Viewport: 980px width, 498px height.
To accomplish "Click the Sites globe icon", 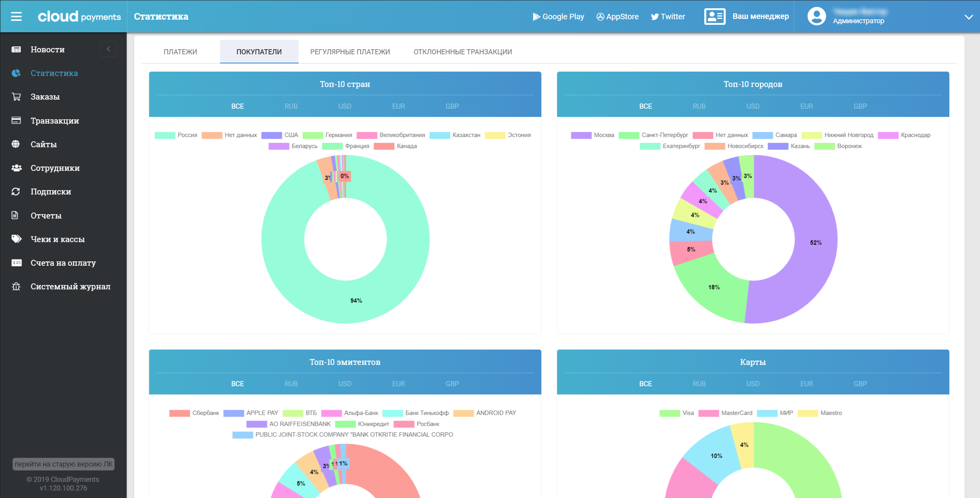I will 16,144.
